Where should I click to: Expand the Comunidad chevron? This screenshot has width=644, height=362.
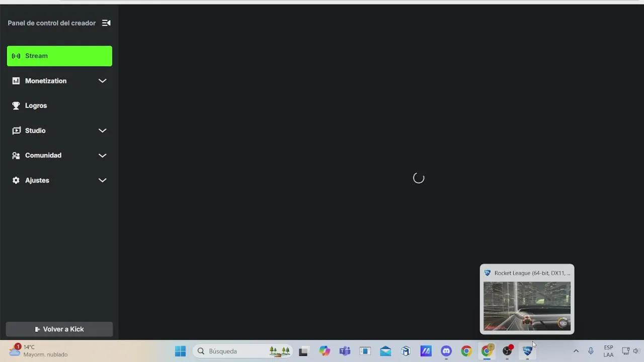(102, 155)
